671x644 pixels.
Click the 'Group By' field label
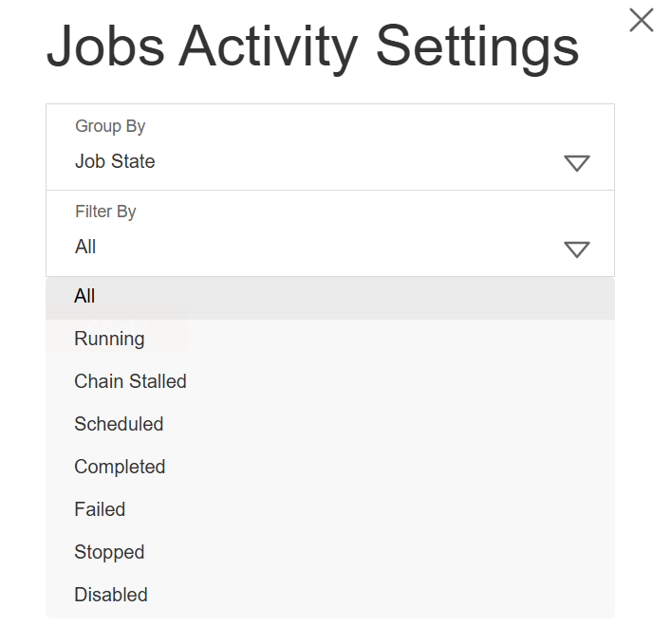point(110,126)
